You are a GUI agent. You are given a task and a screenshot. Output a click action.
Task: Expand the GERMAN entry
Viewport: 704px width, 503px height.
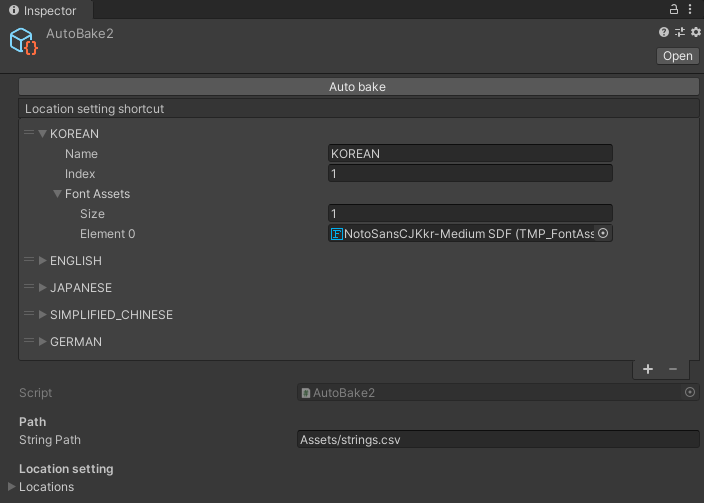(43, 341)
